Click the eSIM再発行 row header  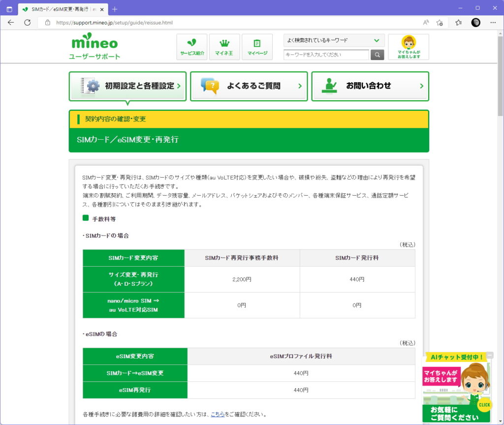(135, 390)
